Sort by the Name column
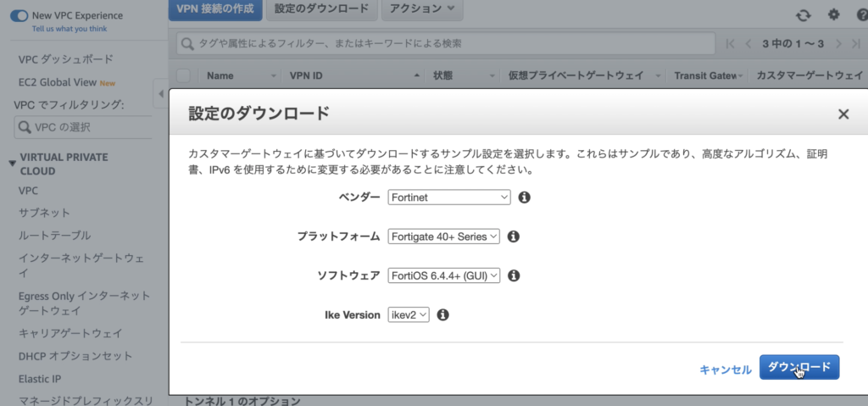Screen dimensions: 868x406 point(240,76)
